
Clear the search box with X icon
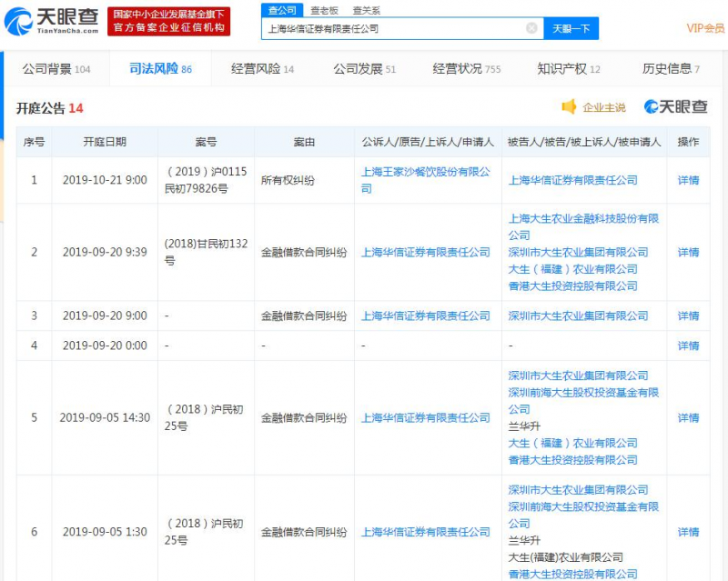(531, 28)
